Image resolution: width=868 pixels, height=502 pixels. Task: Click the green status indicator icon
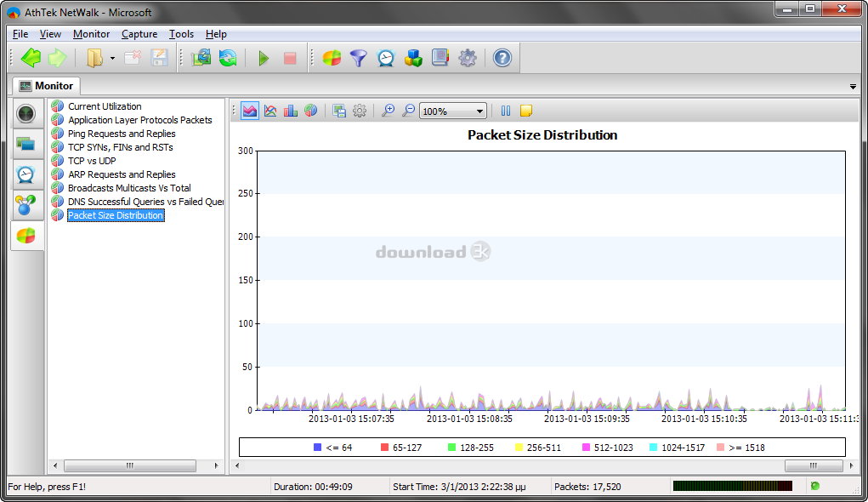click(x=814, y=486)
